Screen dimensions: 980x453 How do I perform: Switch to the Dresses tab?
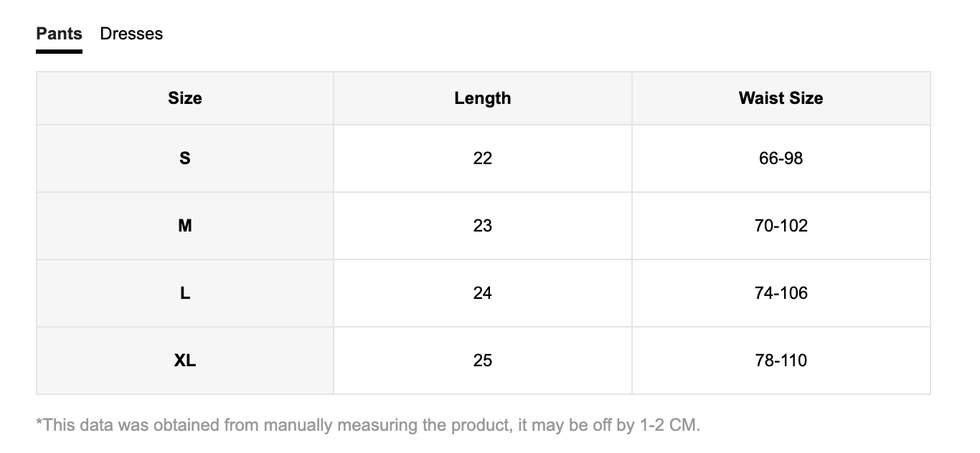[131, 34]
